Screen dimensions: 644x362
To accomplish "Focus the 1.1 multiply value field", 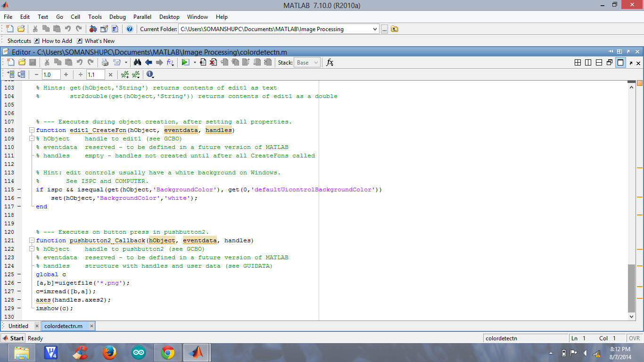I will point(95,74).
